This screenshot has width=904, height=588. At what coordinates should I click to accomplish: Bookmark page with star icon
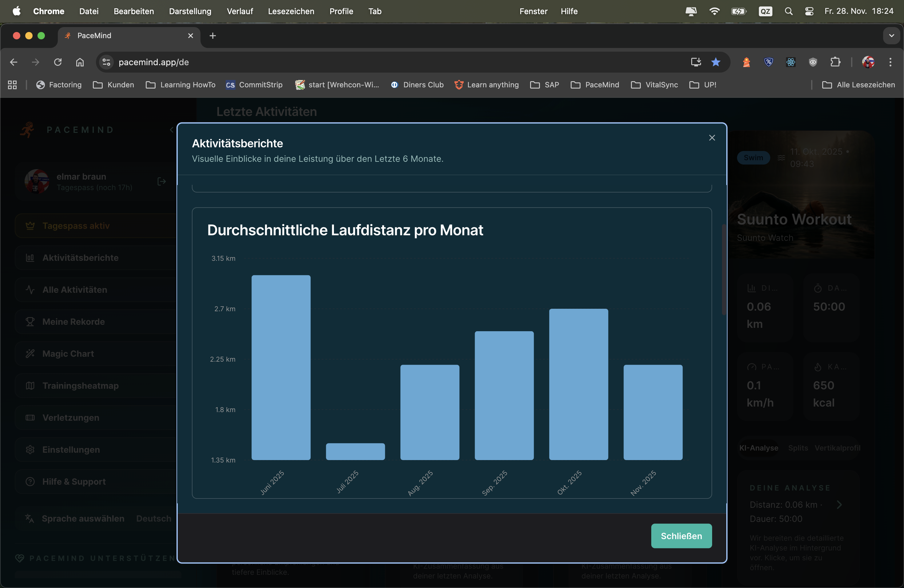point(716,62)
